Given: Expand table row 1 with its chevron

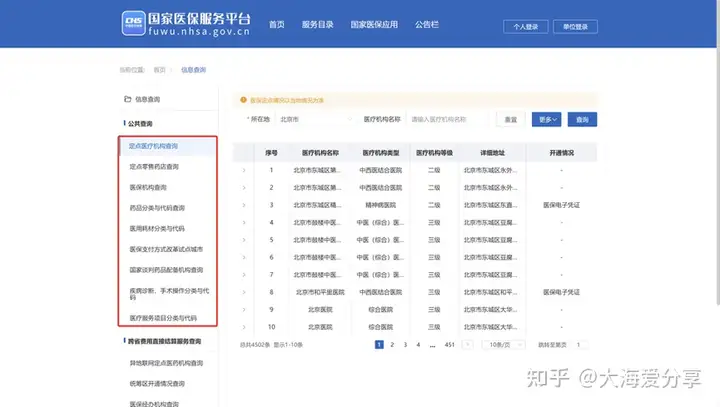Looking at the screenshot, I should coord(244,170).
